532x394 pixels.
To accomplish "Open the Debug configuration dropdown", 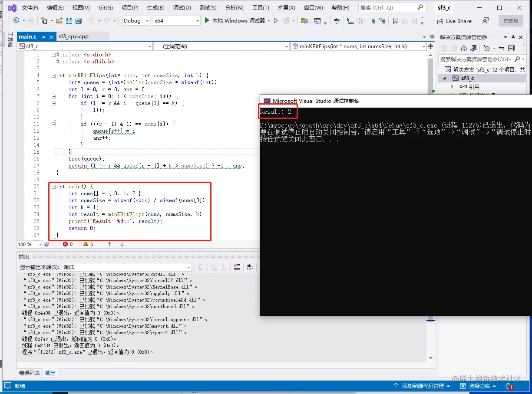I will click(x=135, y=21).
